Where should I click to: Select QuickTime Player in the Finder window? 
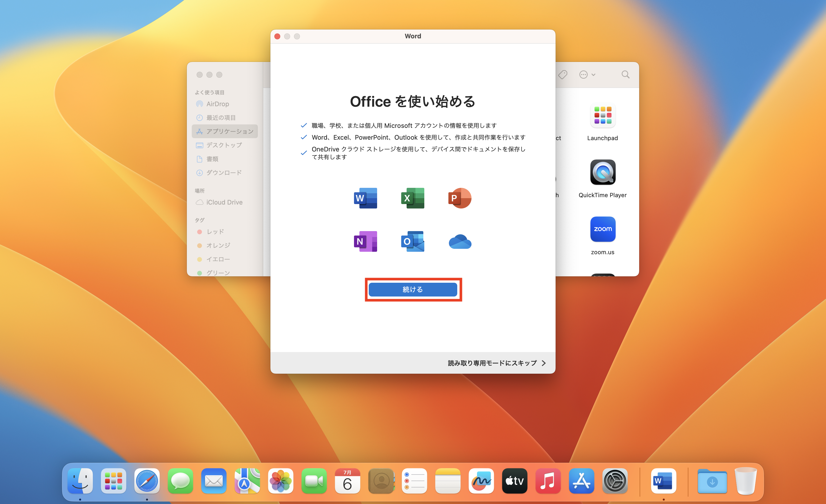click(x=602, y=179)
